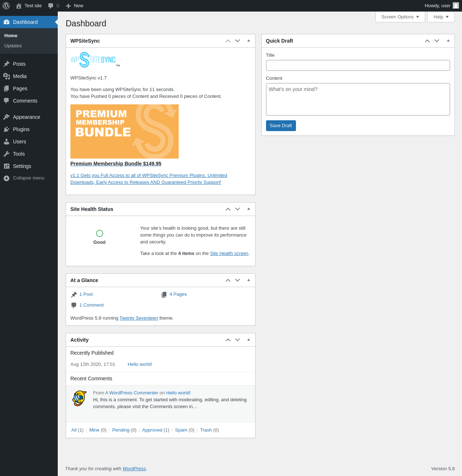Viewport: 462px width, 476px height.
Task: Open A WordPress Commenter link
Action: (x=132, y=393)
